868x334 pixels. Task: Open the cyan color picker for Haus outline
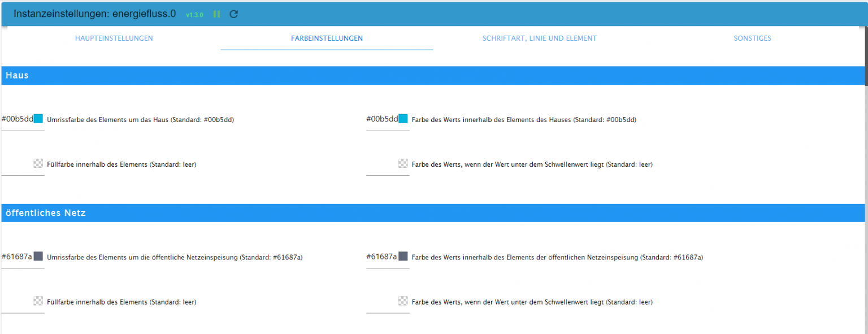(38, 118)
